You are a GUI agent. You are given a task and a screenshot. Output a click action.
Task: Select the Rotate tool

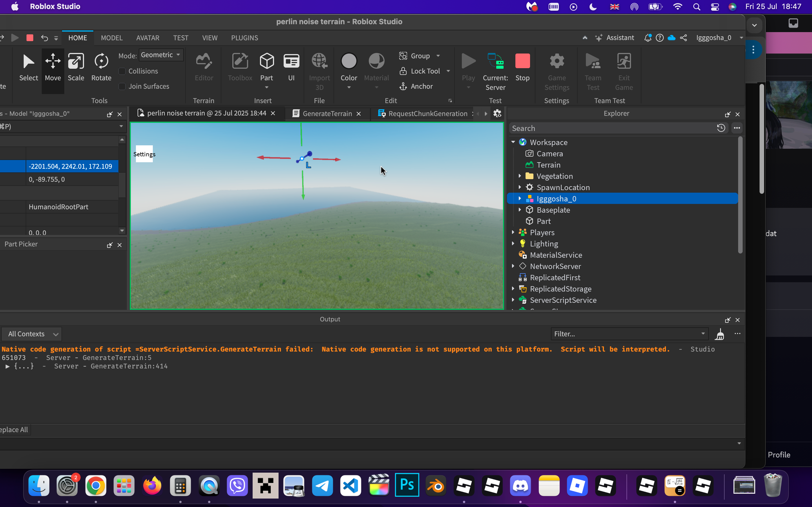101,67
